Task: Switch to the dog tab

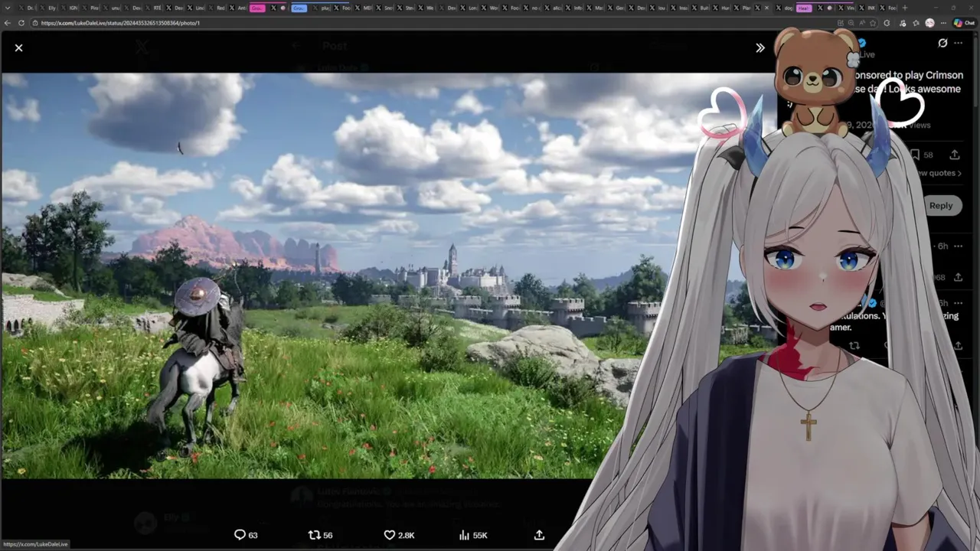Action: pos(785,8)
